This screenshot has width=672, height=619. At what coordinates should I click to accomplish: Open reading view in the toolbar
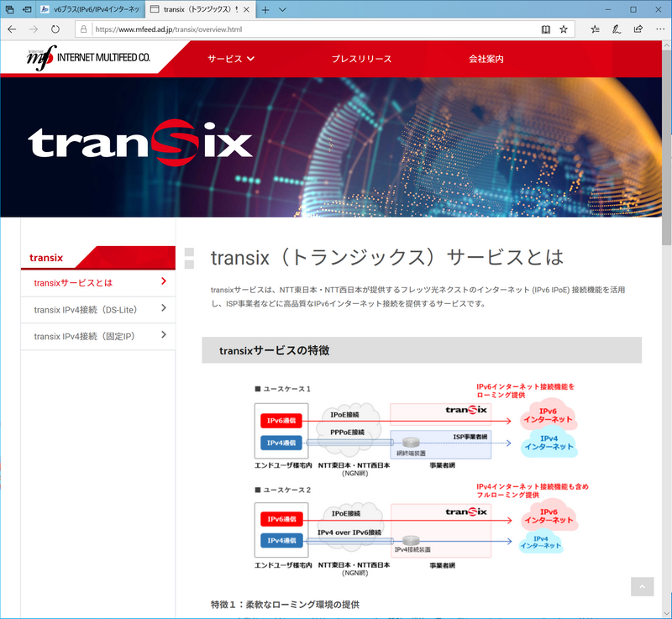[546, 29]
